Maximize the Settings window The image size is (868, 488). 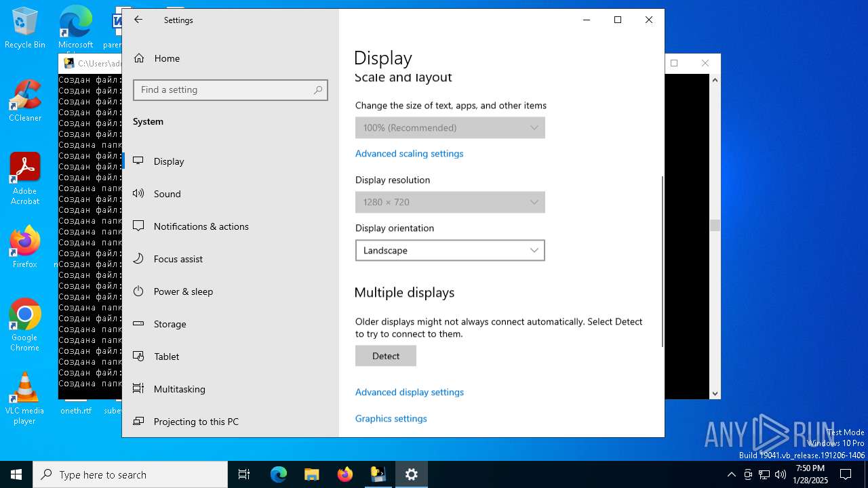(x=618, y=20)
